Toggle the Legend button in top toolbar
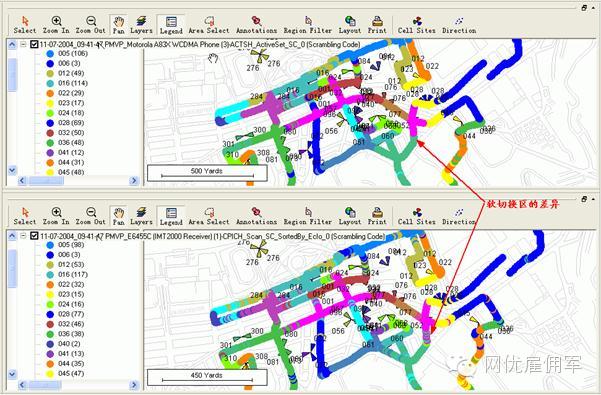601x395 pixels. pyautogui.click(x=171, y=25)
